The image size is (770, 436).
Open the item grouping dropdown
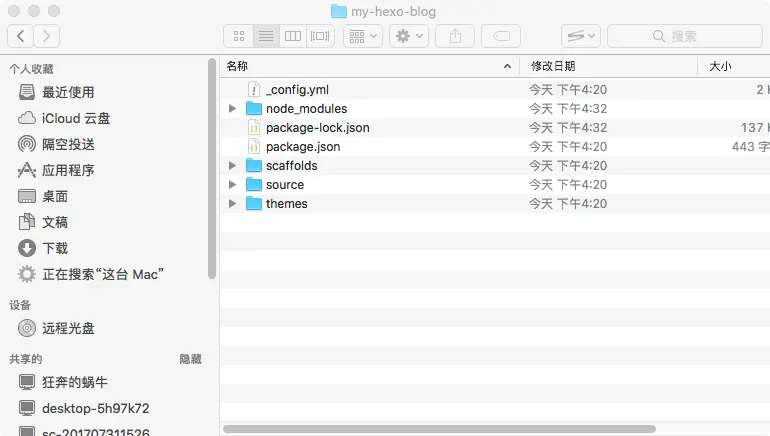(363, 36)
